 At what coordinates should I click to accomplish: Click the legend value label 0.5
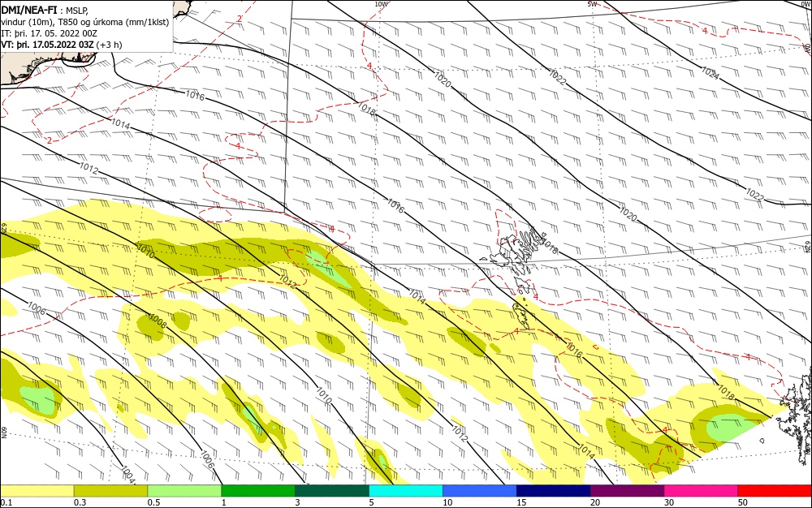(153, 502)
